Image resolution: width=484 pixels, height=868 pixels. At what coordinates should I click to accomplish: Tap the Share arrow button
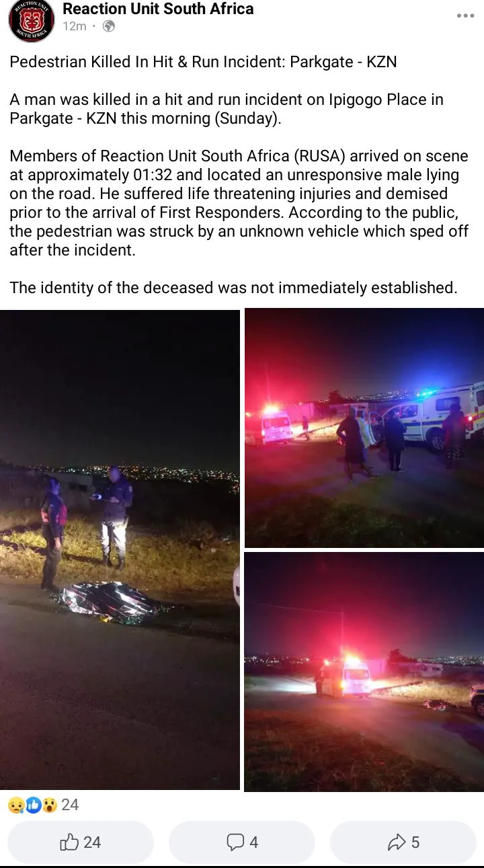403,842
